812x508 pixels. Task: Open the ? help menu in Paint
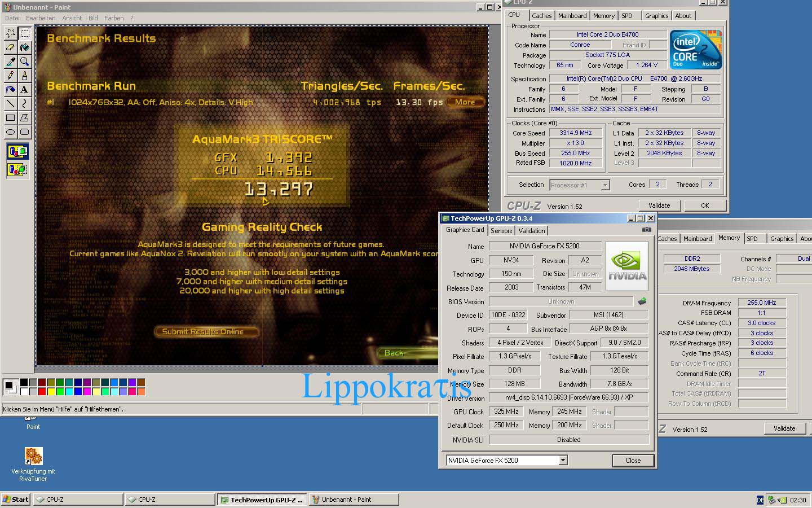coord(132,18)
